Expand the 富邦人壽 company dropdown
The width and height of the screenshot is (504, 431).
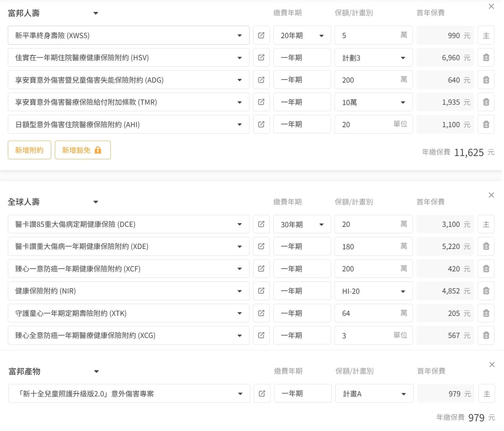pyautogui.click(x=95, y=13)
